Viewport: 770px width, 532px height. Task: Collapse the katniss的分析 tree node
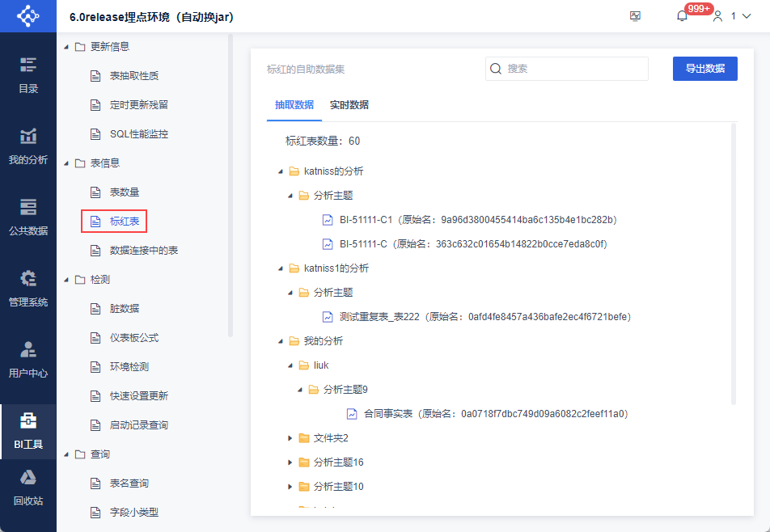(280, 171)
